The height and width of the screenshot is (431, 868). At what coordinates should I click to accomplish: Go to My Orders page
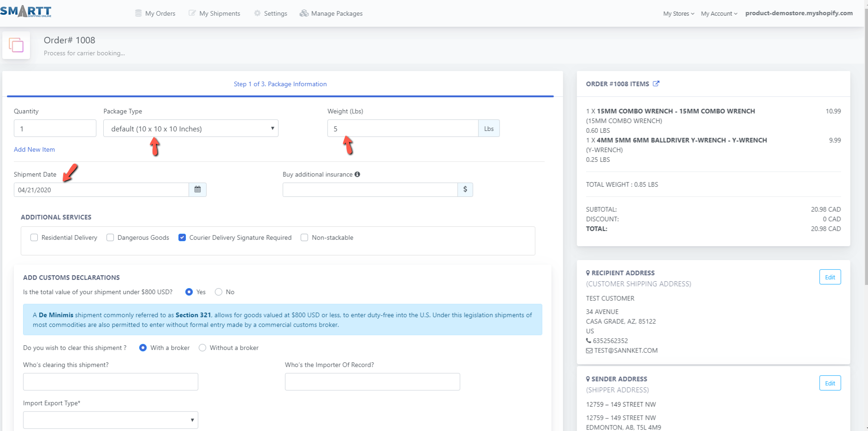pos(155,13)
